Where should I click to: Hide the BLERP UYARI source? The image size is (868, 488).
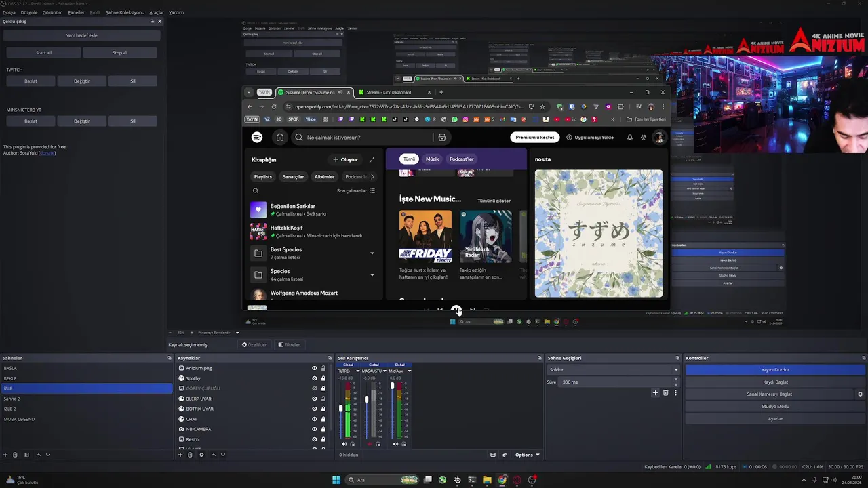pos(314,399)
